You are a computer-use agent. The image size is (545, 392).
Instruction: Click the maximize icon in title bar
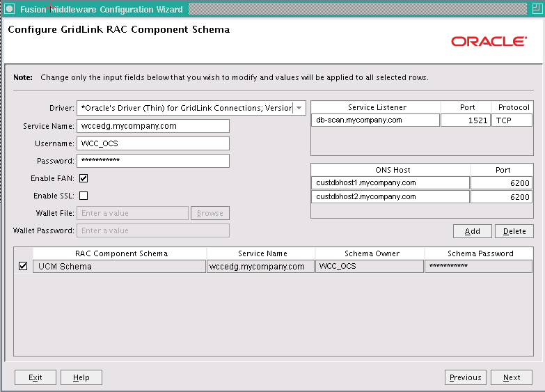537,8
